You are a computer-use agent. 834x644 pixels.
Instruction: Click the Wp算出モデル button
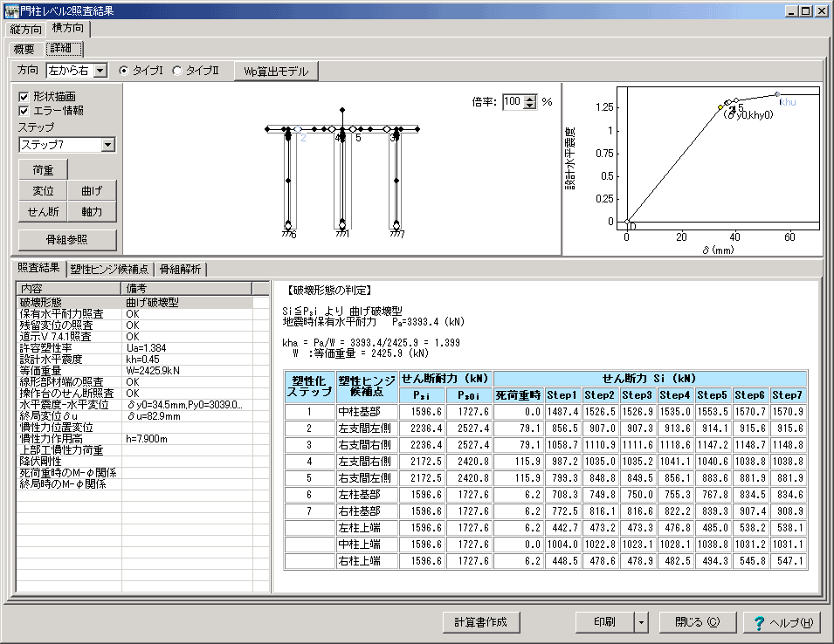coord(276,72)
